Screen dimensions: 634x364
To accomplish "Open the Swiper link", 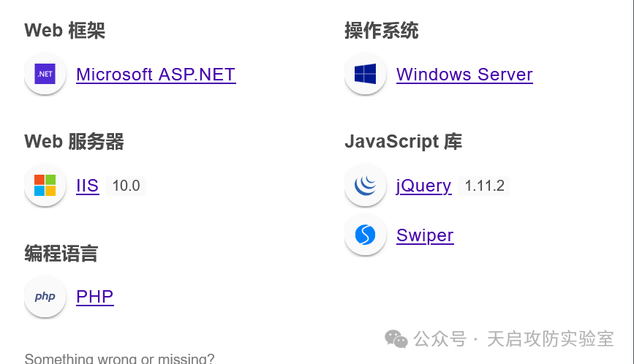I will pyautogui.click(x=425, y=235).
